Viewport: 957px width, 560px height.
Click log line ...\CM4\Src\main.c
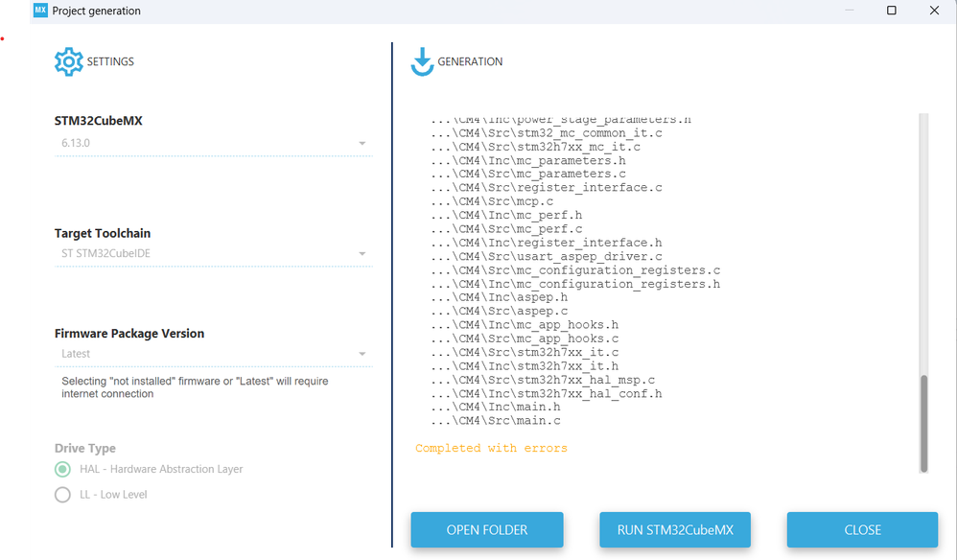(x=496, y=421)
